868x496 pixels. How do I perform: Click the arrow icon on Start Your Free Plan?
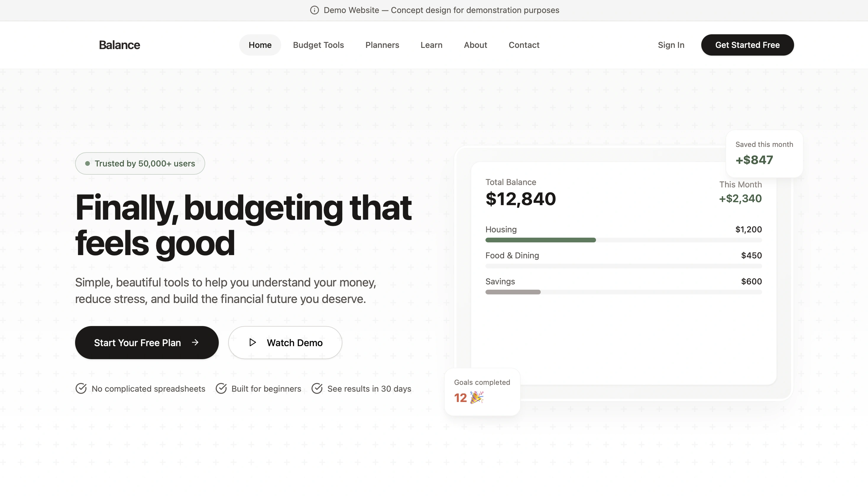[195, 342]
